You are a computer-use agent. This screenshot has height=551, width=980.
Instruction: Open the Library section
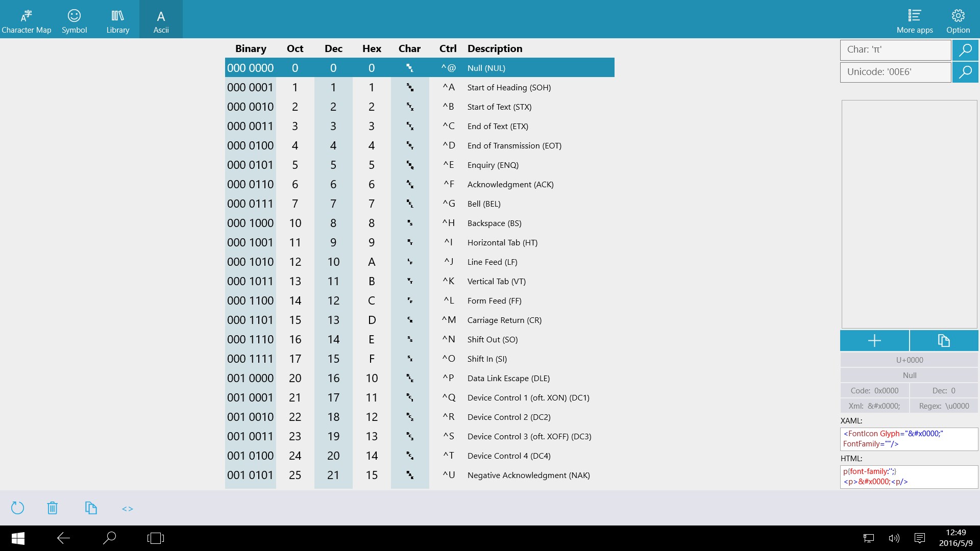click(x=118, y=20)
